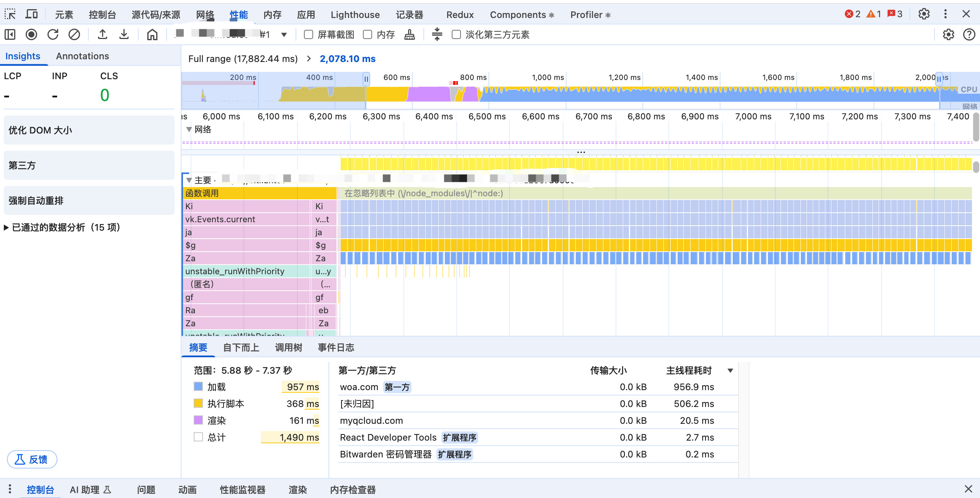Open the 自下而上 tab in summary
The image size is (980, 498).
point(241,347)
